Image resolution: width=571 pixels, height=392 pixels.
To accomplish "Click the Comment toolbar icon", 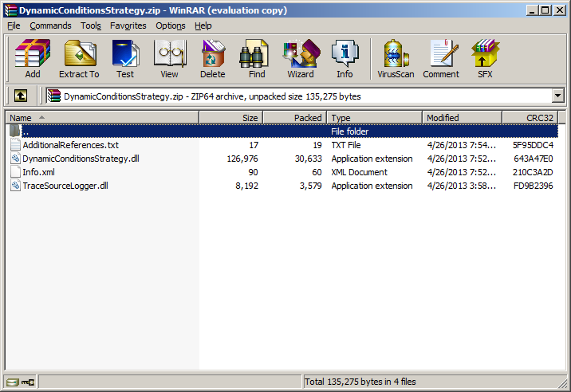I will [x=443, y=53].
